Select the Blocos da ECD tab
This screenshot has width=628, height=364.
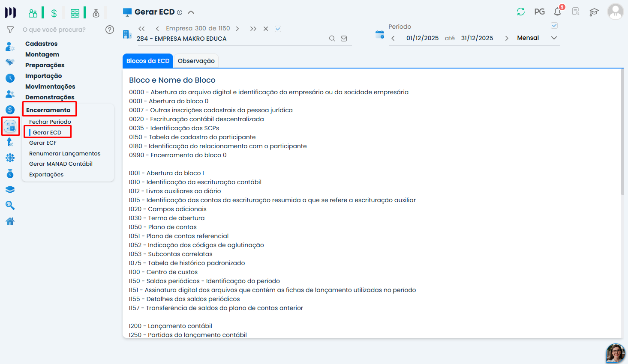148,61
